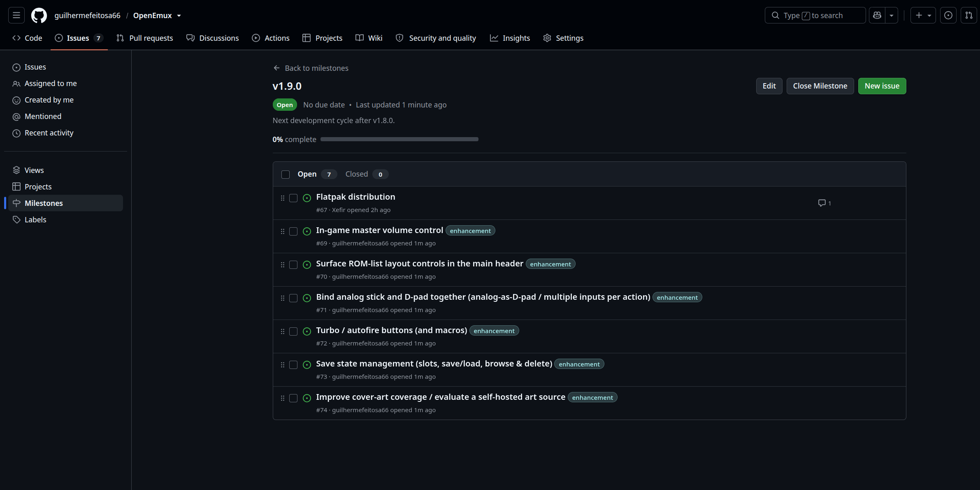Open the Copilot dropdown arrow in header
The width and height of the screenshot is (980, 490).
tap(892, 15)
